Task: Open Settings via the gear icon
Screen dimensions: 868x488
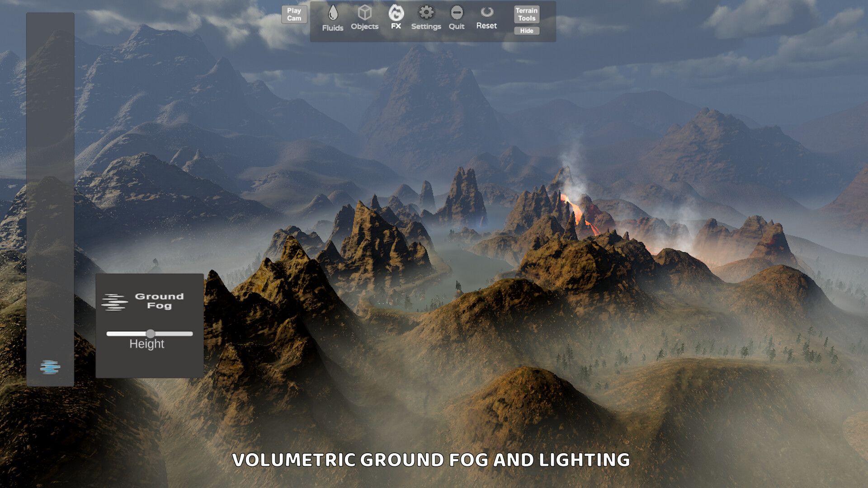Action: click(426, 13)
